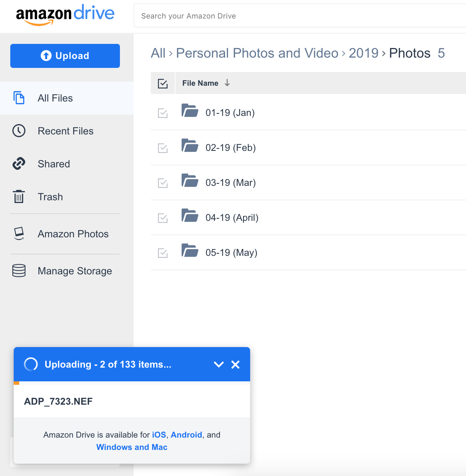Click the Shared link icon

19,164
